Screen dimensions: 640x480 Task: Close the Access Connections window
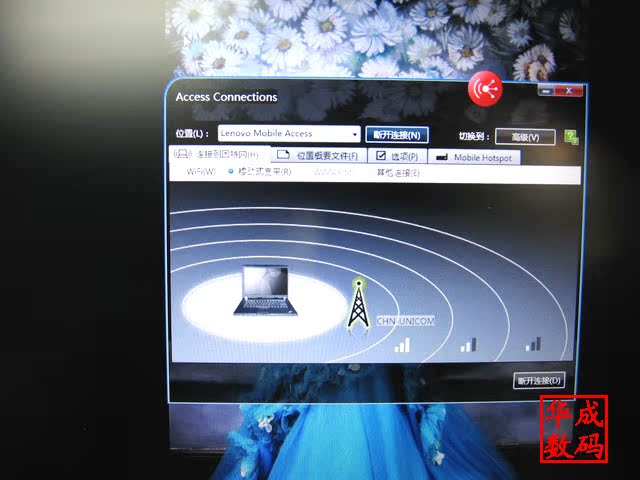click(x=569, y=91)
